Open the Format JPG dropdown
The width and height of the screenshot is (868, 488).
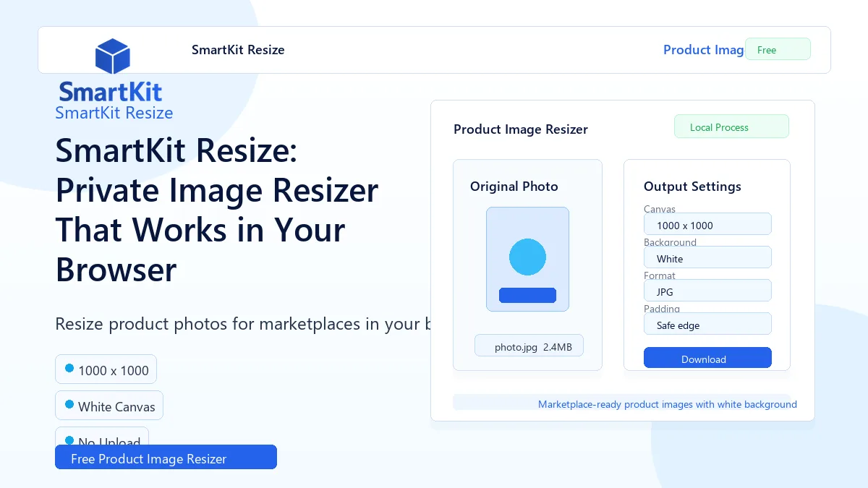point(707,291)
